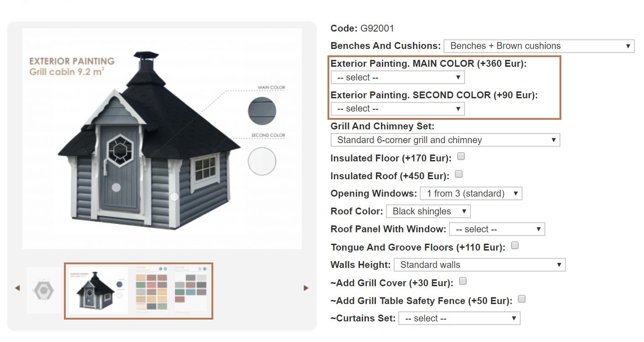Toggle the Add Grill Cover checkbox
The height and width of the screenshot is (342, 644).
tap(463, 281)
